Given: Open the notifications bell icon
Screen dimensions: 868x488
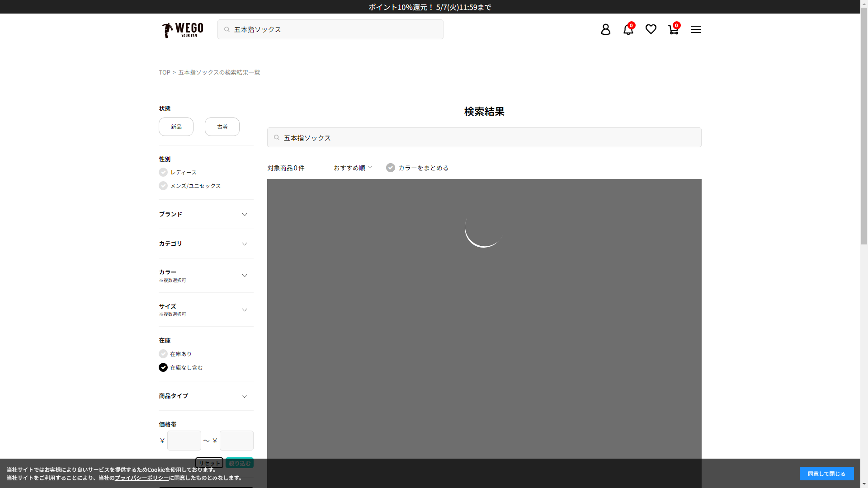Looking at the screenshot, I should click(x=628, y=29).
